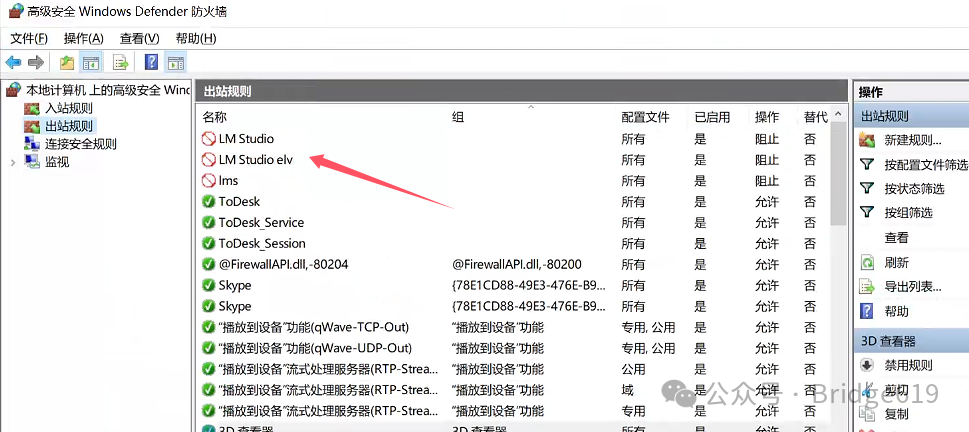
Task: Click 按配置文件筛选 action
Action: (x=926, y=164)
